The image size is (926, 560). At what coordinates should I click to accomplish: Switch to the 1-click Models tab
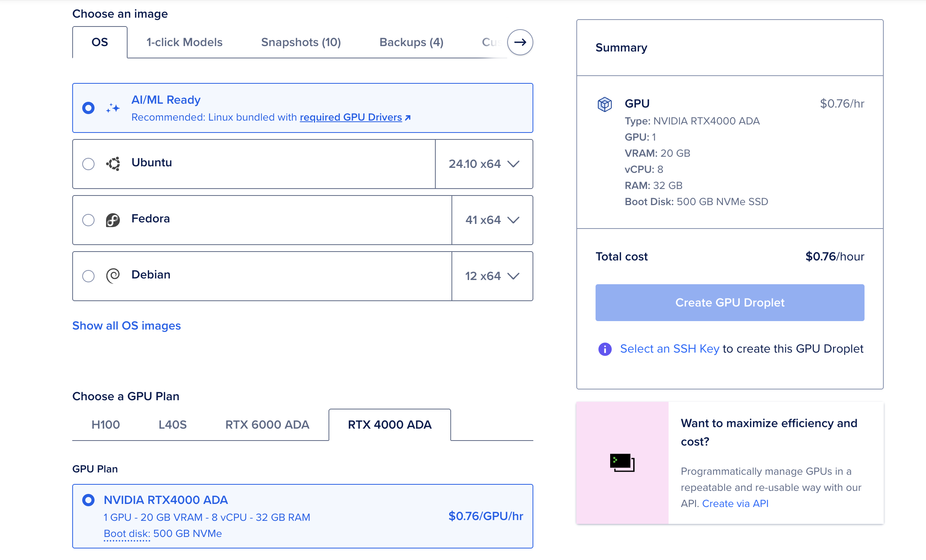184,42
